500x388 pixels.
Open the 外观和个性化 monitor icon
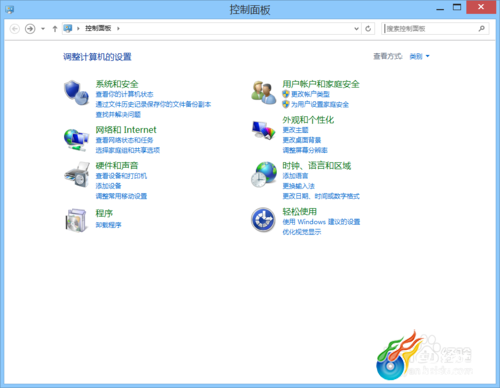(264, 130)
